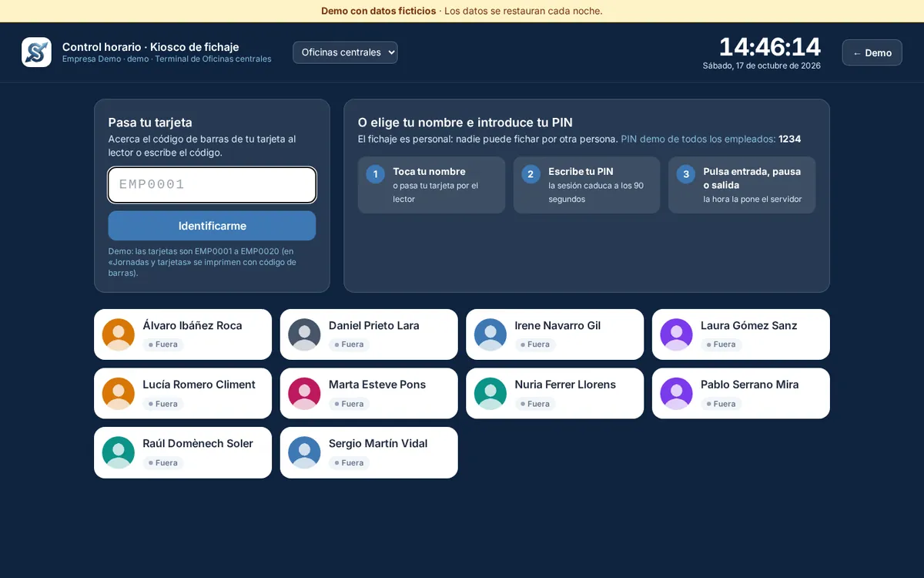Screen dimensions: 924x578
Task: Select employee name Laura Gómez Sanz
Action: tap(748, 325)
